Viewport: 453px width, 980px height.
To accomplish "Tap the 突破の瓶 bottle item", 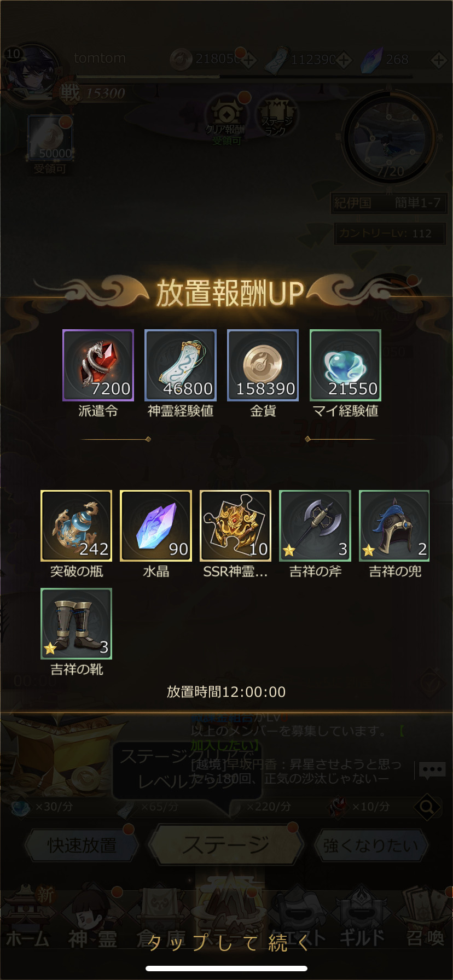I will pyautogui.click(x=77, y=526).
